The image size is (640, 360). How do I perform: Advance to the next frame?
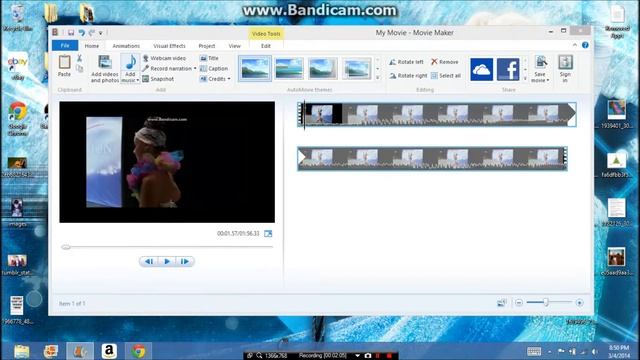pos(184,261)
